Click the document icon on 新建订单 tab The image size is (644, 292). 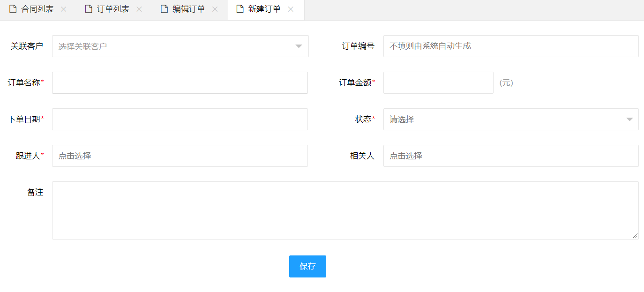tap(240, 9)
